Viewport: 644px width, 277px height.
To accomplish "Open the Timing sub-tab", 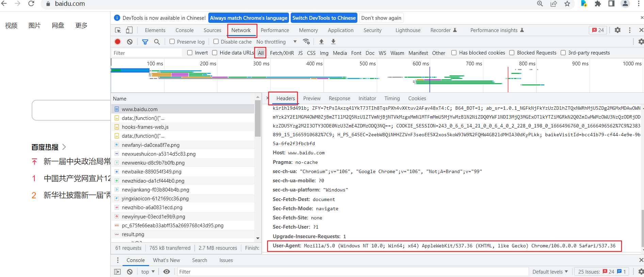I will (x=392, y=98).
